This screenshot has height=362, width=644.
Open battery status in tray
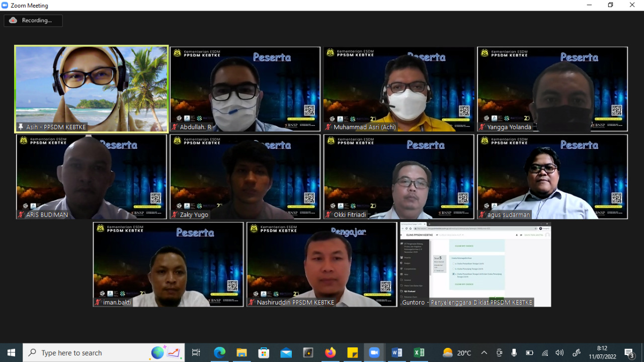click(529, 352)
